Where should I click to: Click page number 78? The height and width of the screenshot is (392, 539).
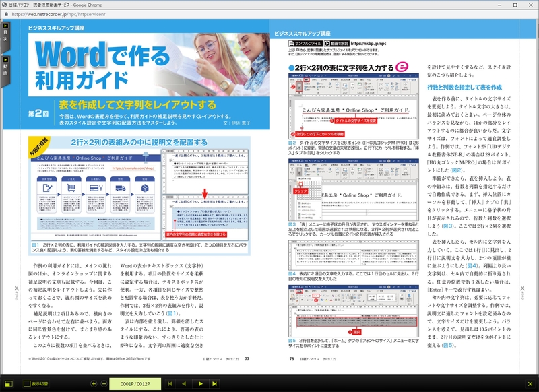tap(292, 359)
